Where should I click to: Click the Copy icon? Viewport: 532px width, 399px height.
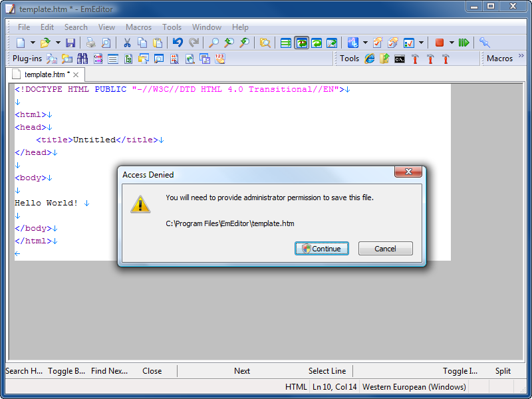click(142, 43)
